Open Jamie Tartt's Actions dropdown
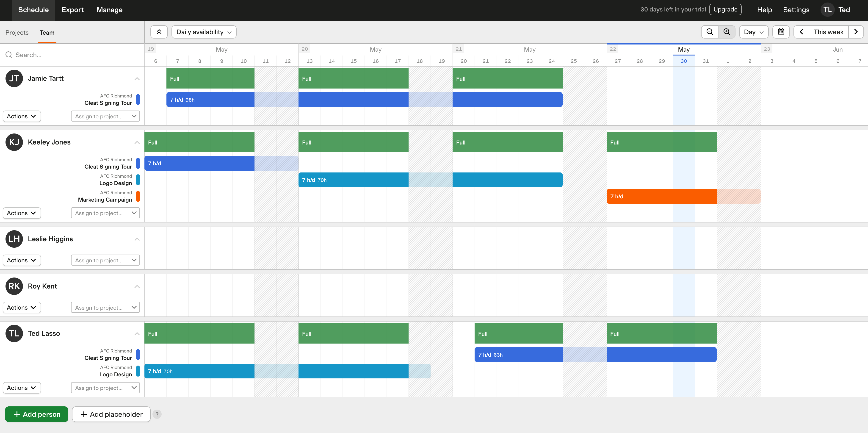The width and height of the screenshot is (868, 433). [x=22, y=116]
